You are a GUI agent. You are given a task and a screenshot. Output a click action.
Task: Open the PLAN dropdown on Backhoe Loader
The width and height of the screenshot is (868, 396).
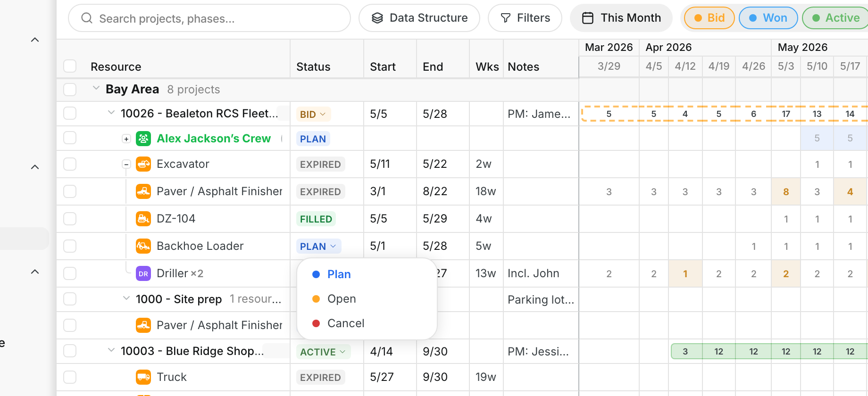tap(318, 246)
